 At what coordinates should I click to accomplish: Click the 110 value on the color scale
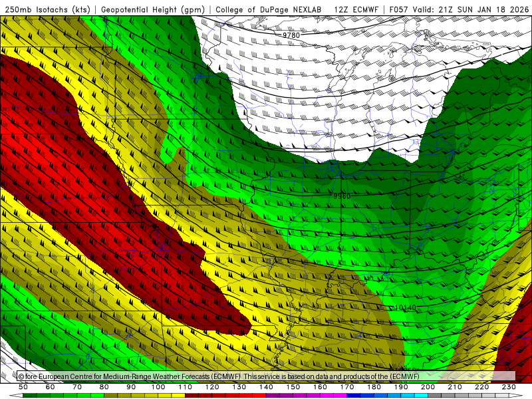186,387
